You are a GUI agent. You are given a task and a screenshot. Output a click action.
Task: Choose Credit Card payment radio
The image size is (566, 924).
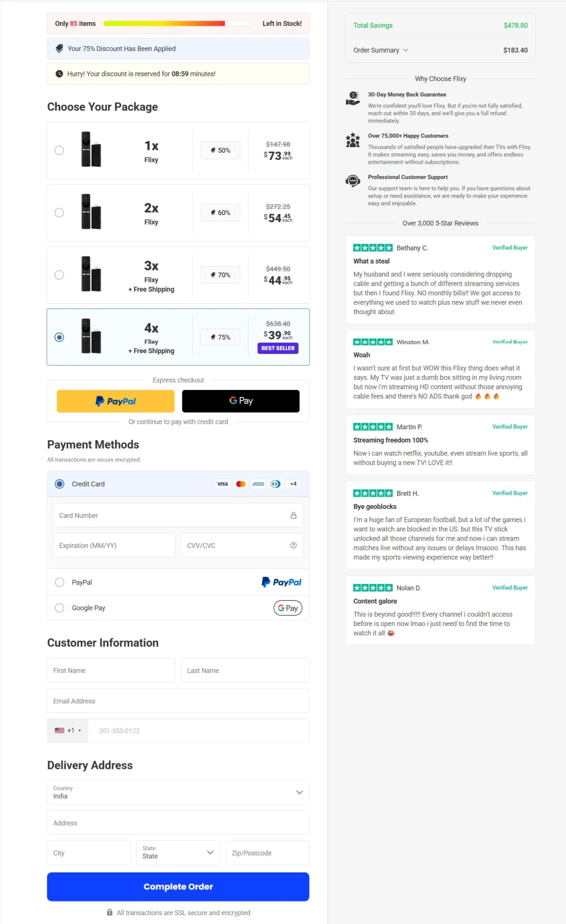click(x=59, y=484)
